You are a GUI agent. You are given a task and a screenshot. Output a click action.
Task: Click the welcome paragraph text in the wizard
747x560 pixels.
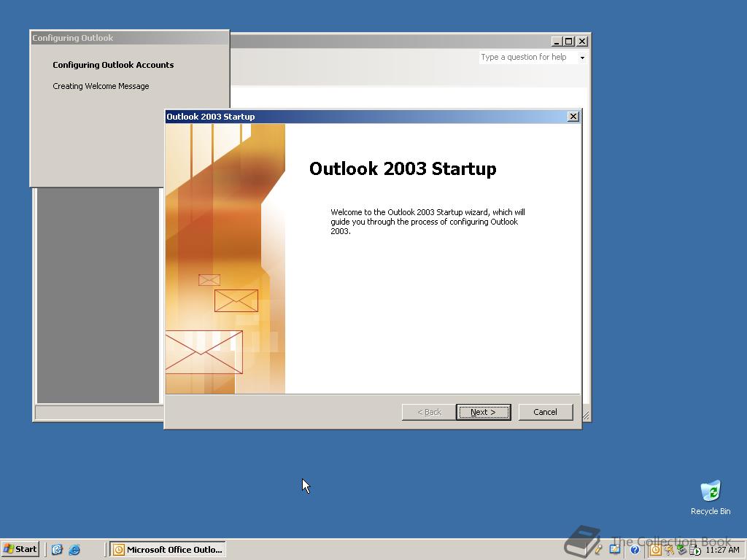[x=427, y=222]
